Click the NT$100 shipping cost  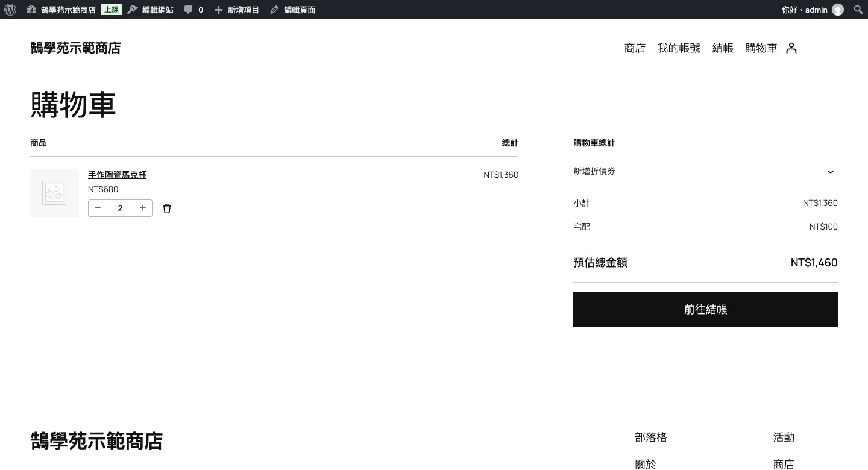tap(823, 227)
